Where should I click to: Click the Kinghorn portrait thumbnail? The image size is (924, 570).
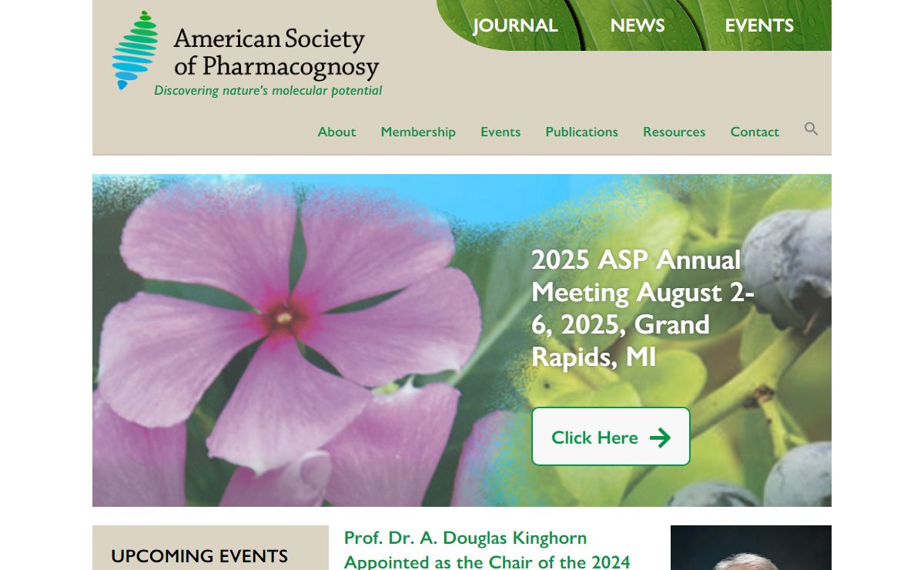(x=751, y=548)
